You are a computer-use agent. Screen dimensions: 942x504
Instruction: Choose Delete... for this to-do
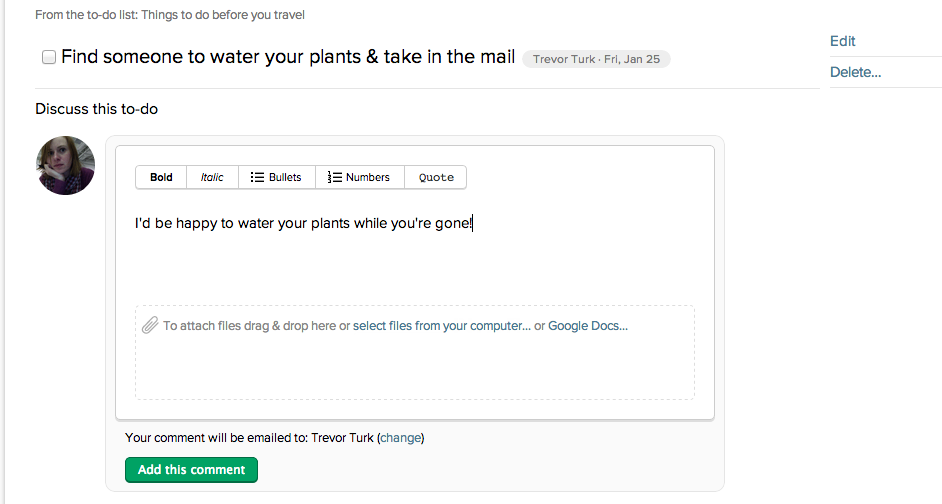(x=855, y=72)
